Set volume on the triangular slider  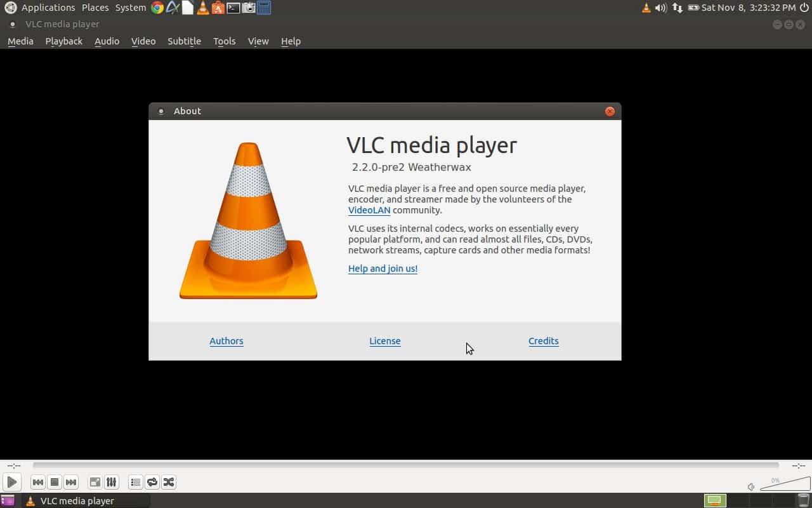point(785,484)
